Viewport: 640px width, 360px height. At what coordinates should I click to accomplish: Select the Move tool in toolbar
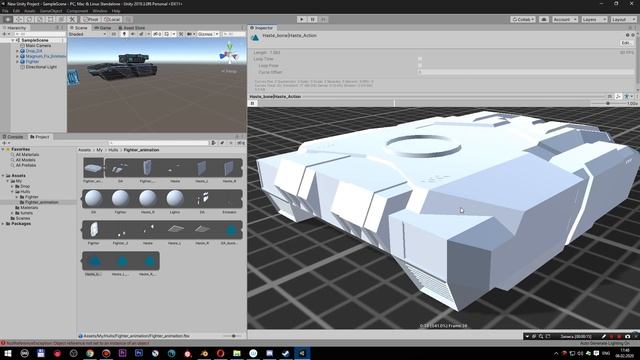18,19
